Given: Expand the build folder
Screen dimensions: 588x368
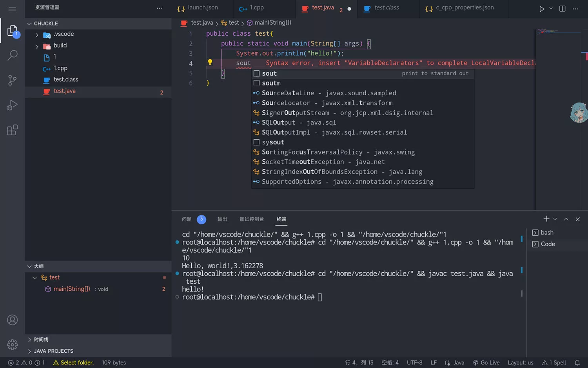Looking at the screenshot, I should tap(37, 46).
